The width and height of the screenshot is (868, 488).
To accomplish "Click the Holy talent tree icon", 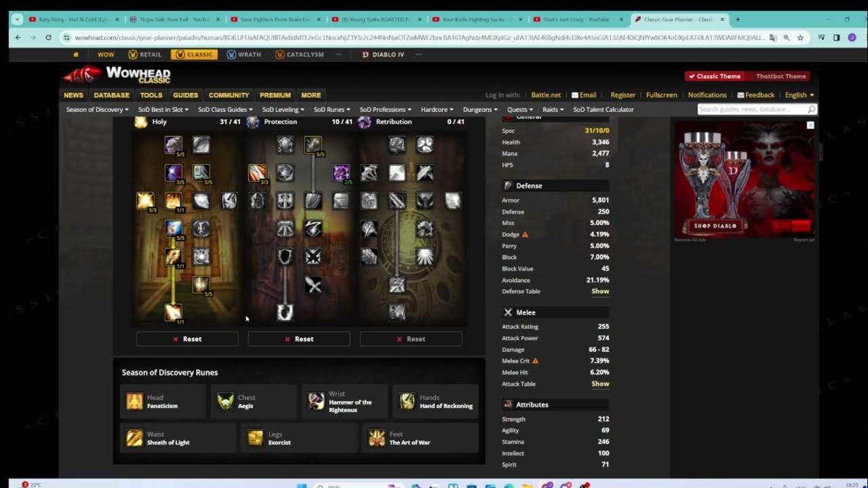I will pos(141,122).
